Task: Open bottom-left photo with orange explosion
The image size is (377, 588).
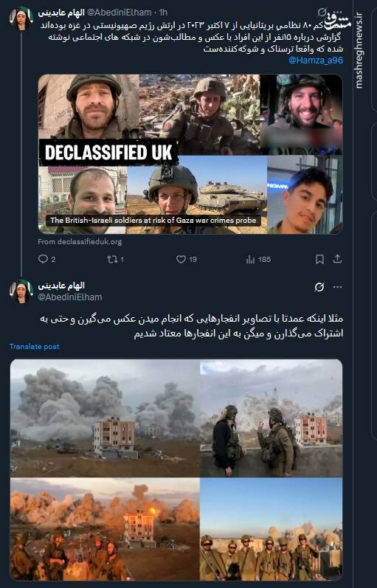Action: [x=105, y=530]
